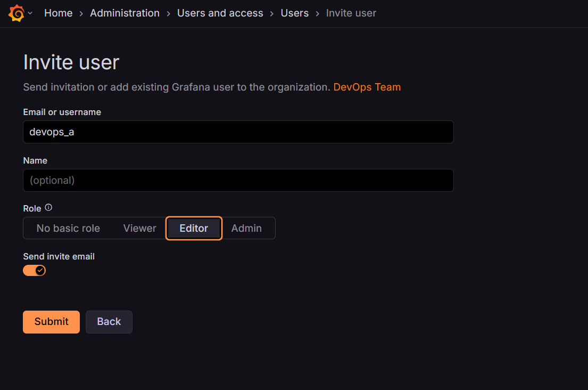Viewport: 588px width, 390px height.
Task: Click the Invite user page heading
Action: (71, 62)
